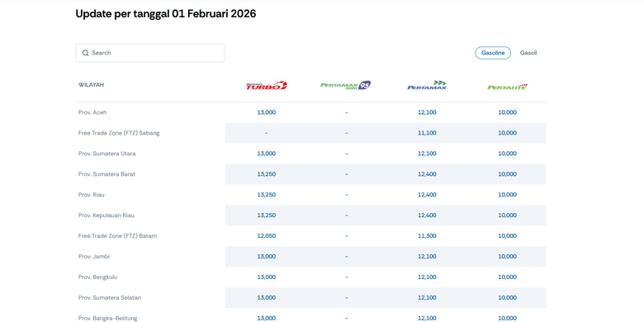Click Pertamax price 12,100 for Prov. Jambi

tap(427, 256)
